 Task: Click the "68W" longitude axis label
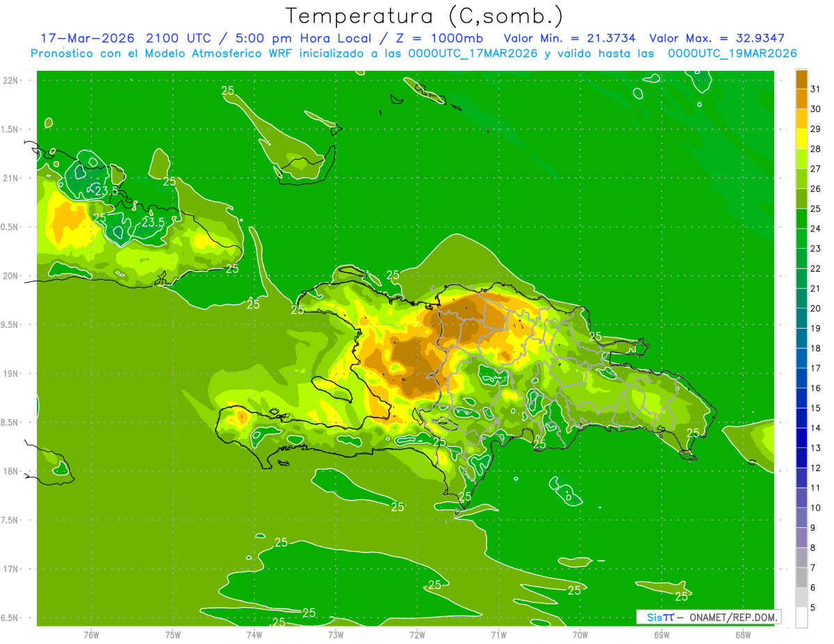tap(743, 635)
